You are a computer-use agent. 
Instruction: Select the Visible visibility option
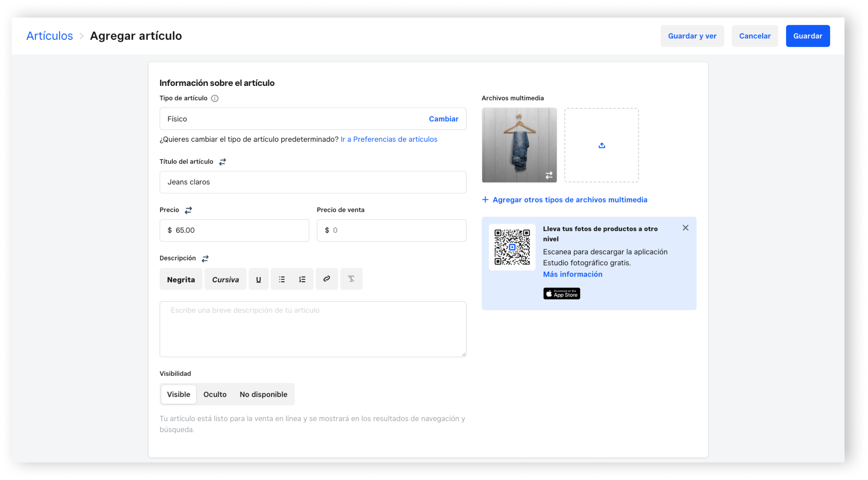(x=179, y=394)
